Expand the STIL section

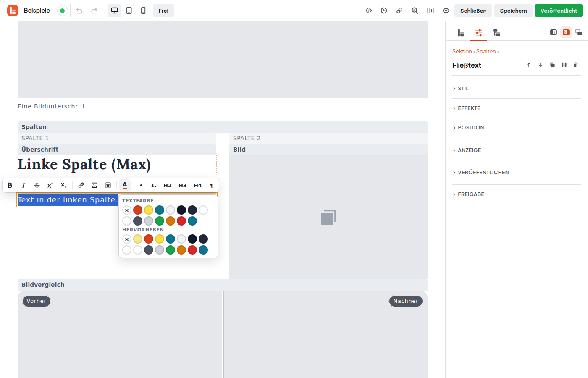coord(517,89)
